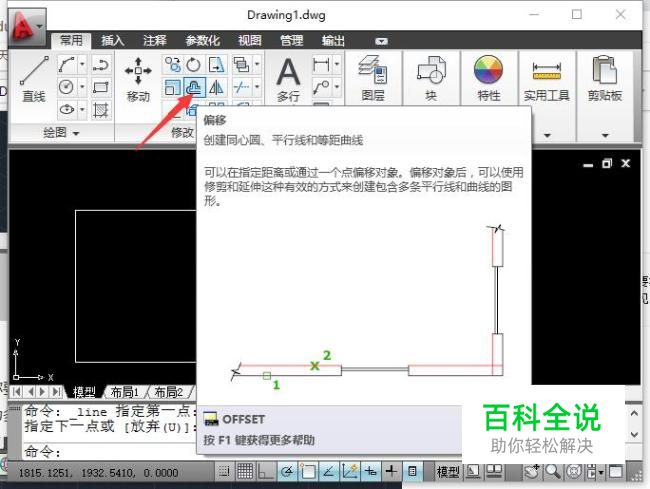
Task: Switch to the Annotate (注释) ribbon tab
Action: click(x=155, y=41)
